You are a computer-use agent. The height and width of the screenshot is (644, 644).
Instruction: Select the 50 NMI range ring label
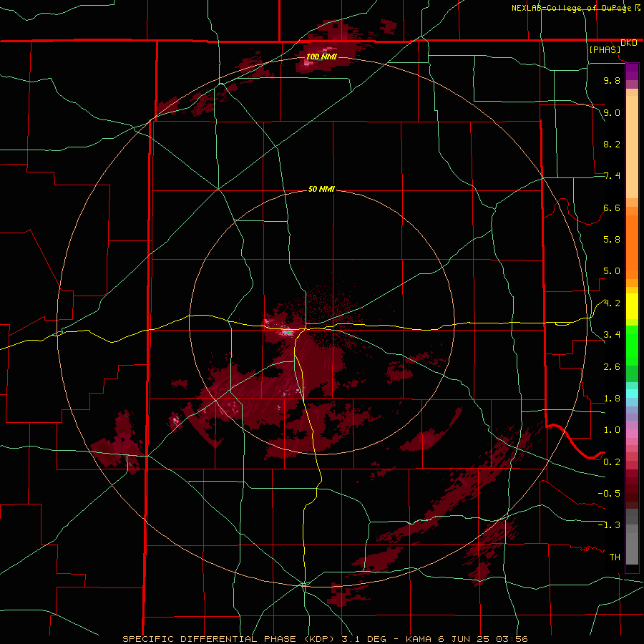321,190
